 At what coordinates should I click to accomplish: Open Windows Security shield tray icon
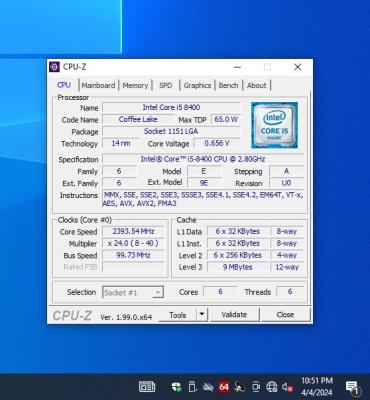[176, 387]
